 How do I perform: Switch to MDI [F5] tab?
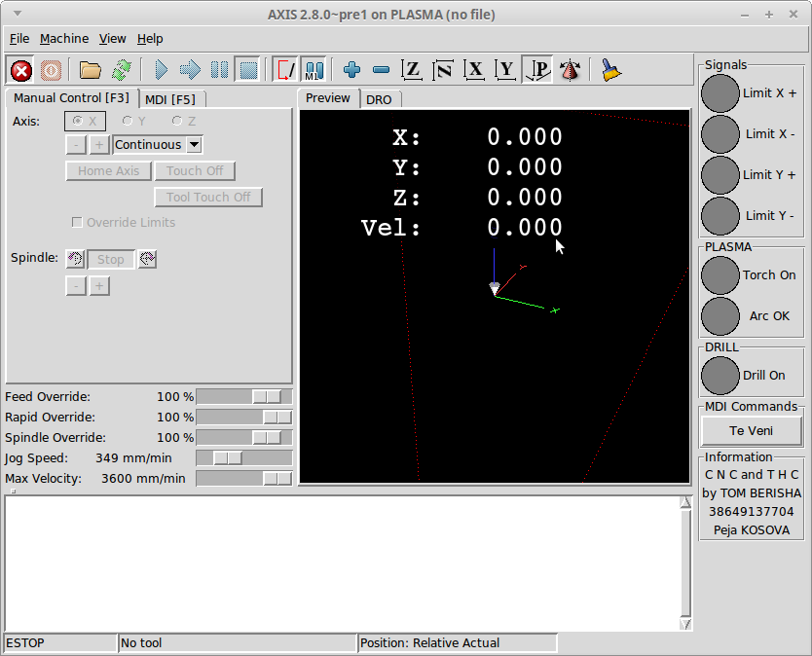point(170,99)
